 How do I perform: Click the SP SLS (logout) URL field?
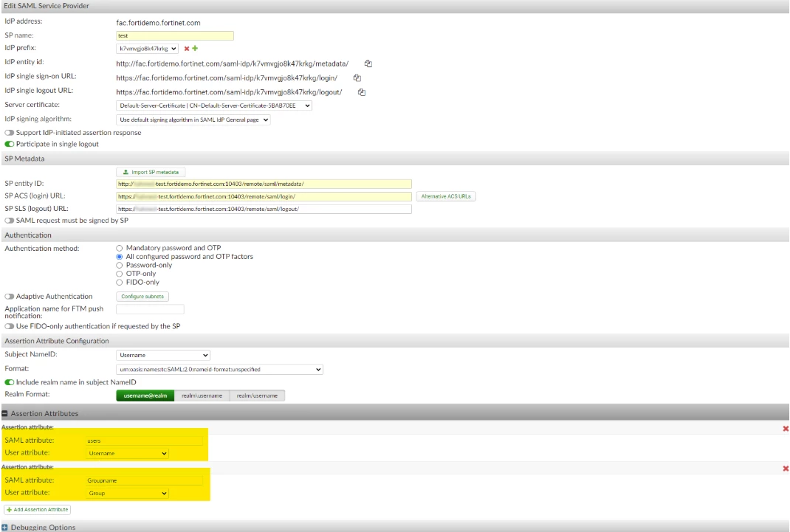264,209
